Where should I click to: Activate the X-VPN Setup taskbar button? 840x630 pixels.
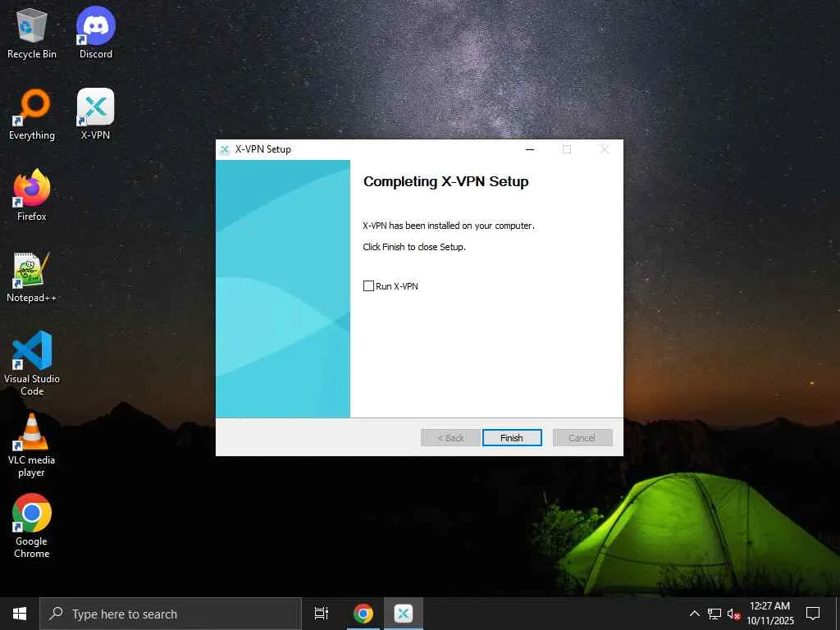click(403, 614)
